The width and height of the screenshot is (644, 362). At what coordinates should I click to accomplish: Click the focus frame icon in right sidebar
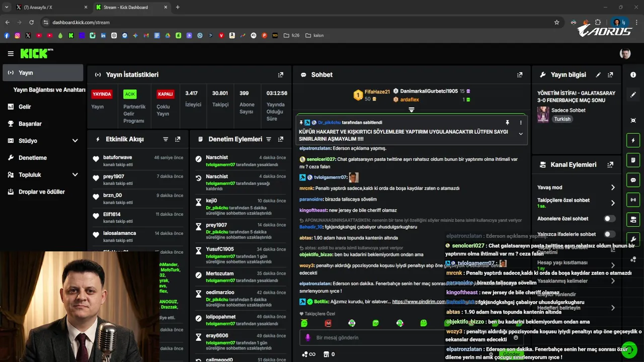633,120
